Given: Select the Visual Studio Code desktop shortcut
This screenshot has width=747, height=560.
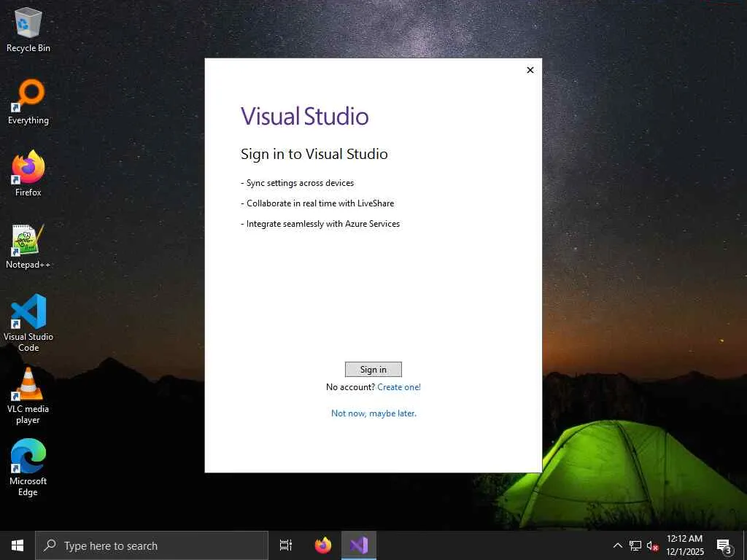Looking at the screenshot, I should (x=28, y=323).
